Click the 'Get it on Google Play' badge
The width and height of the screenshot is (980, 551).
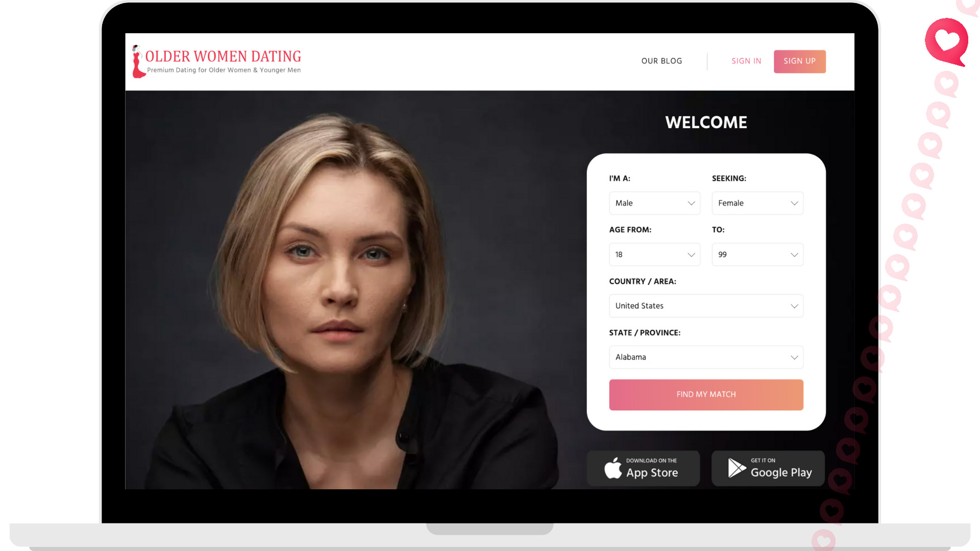(x=768, y=468)
